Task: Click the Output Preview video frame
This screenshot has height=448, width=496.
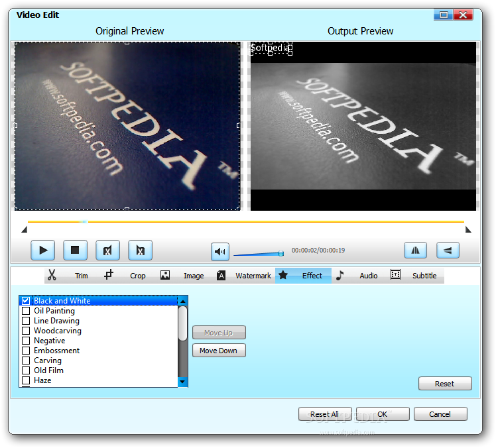Action: 363,126
